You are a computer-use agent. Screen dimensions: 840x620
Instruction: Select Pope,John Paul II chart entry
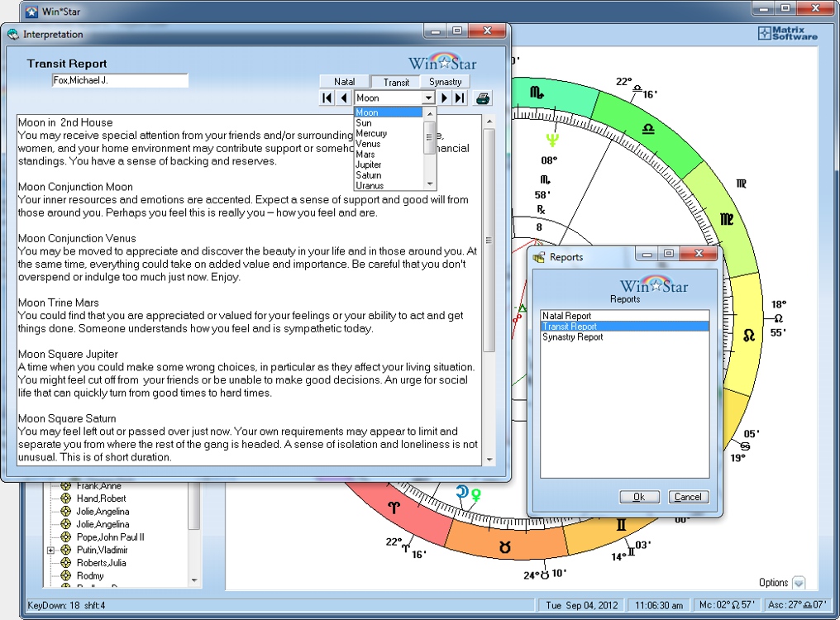[x=110, y=537]
